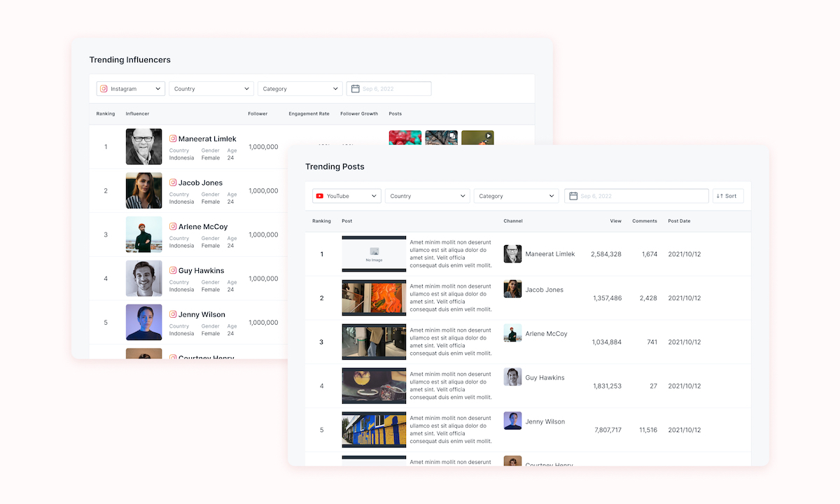Screen dimensions: 840x504
Task: Click Instagram icon beside Maneerat Limlek influencer name
Action: 173,139
